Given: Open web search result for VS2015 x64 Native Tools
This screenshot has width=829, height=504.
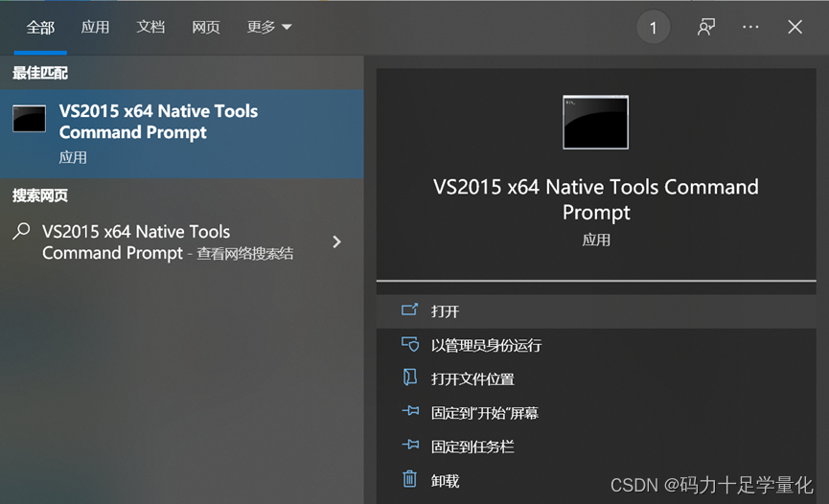Looking at the screenshot, I should point(182,242).
